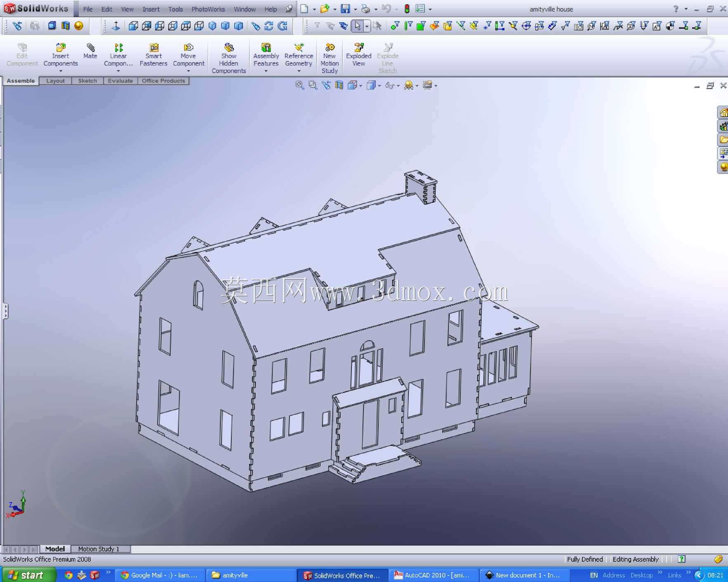Toggle the Shaded With Edges display icon

pyautogui.click(x=52, y=26)
